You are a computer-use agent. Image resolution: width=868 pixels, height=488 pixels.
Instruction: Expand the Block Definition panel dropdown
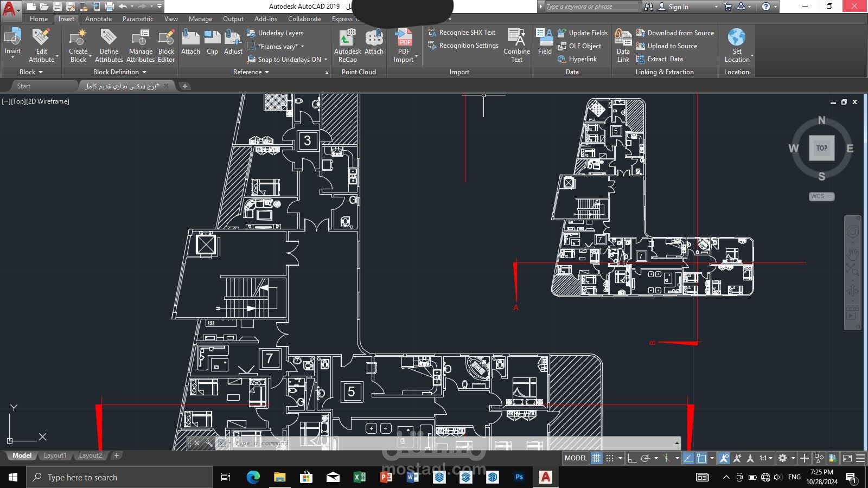point(119,72)
